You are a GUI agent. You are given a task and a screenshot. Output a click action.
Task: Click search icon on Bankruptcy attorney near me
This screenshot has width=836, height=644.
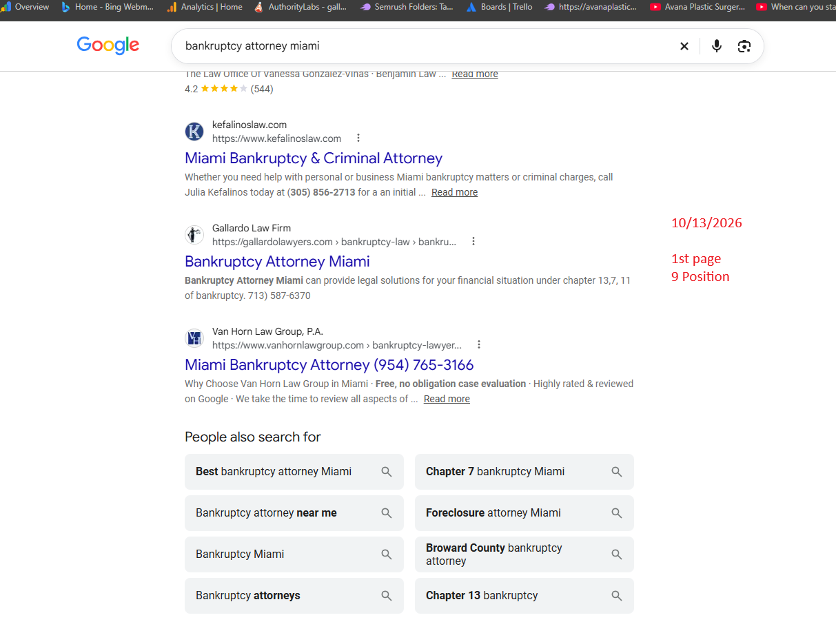click(x=387, y=513)
